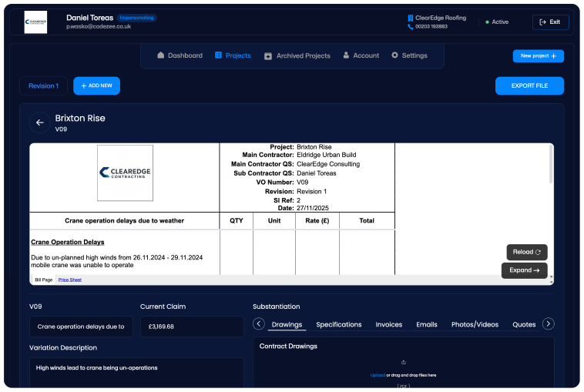Reload the bill page preview
Screen dimensions: 584x392
point(527,252)
